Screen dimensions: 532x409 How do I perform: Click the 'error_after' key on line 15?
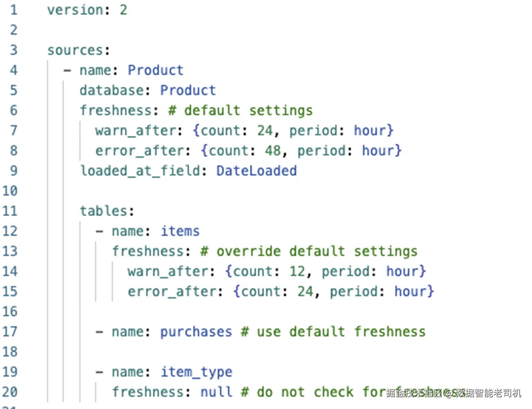[x=171, y=291]
